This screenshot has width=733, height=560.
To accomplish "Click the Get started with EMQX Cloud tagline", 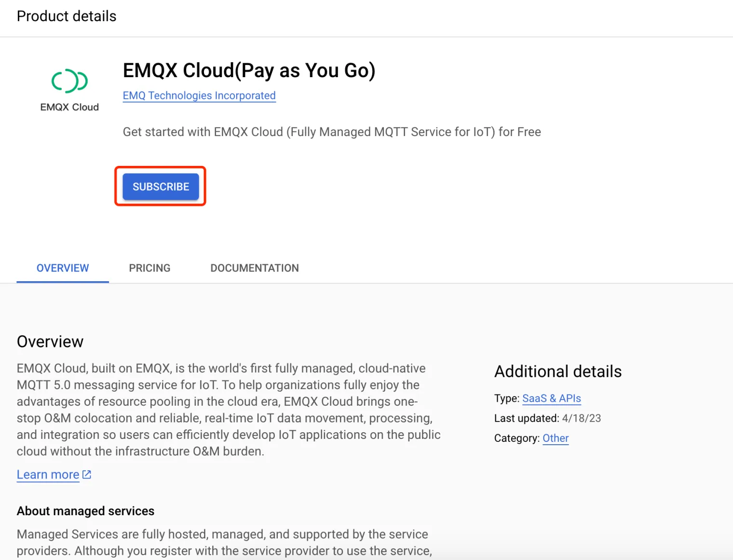I will pos(332,132).
